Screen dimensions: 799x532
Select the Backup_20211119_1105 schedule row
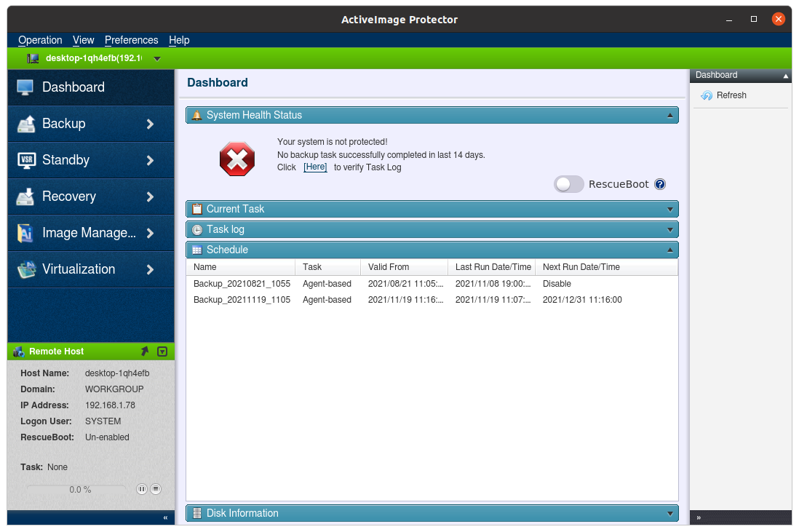tap(242, 300)
